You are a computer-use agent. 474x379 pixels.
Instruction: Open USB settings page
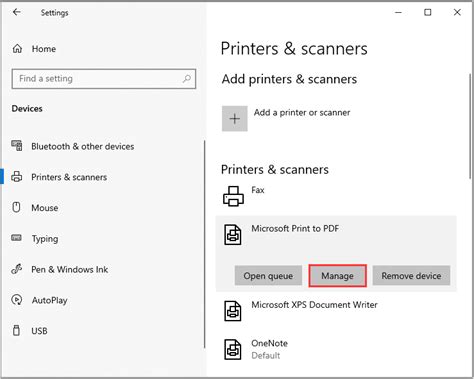pyautogui.click(x=39, y=331)
